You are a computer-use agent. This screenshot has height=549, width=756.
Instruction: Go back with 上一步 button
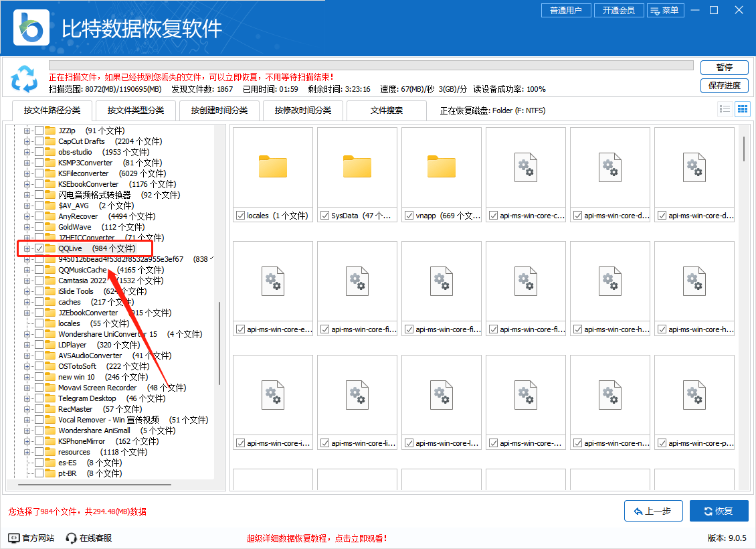pyautogui.click(x=653, y=511)
